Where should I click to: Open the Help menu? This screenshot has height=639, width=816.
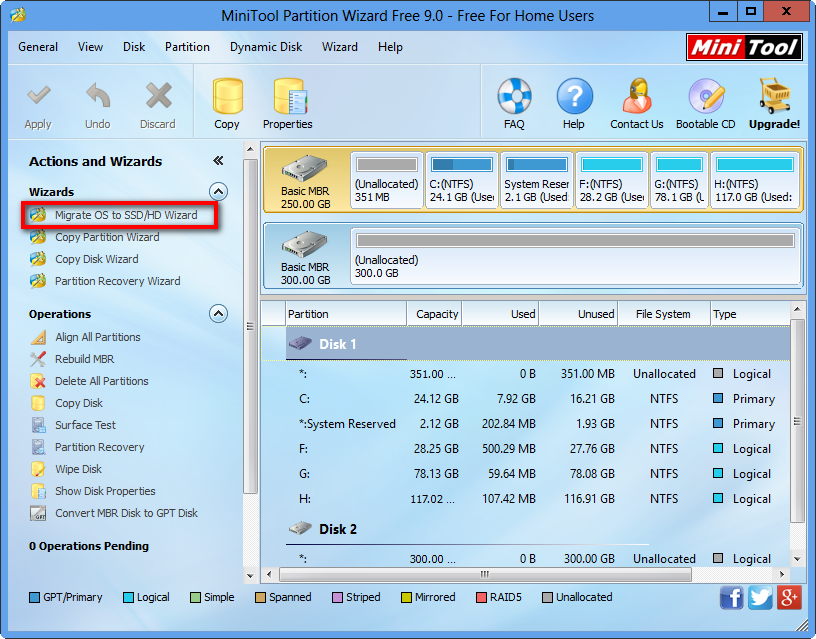pyautogui.click(x=390, y=47)
